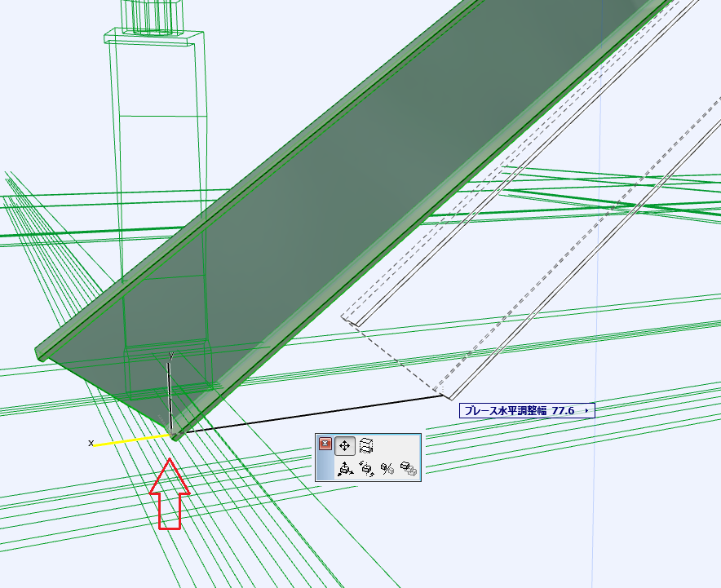Grab the blue pet palette title strip
This screenshot has width=721, height=588.
click(323, 469)
